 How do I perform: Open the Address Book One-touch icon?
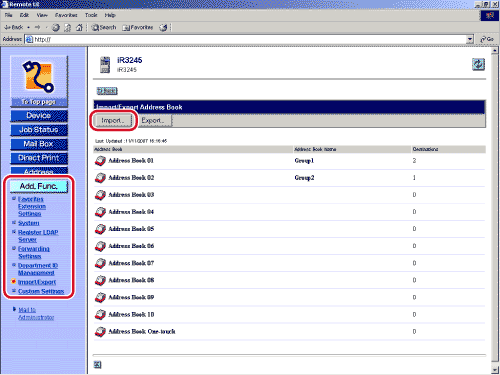100,331
